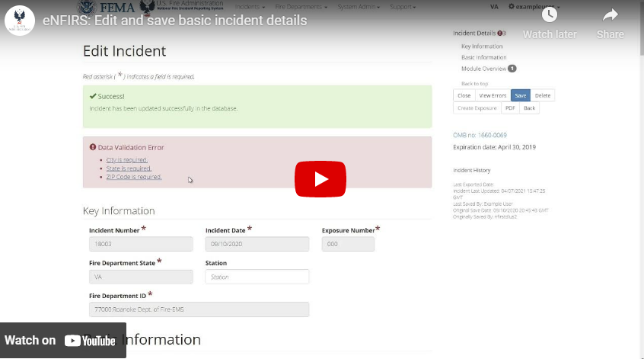Image resolution: width=644 pixels, height=359 pixels.
Task: Open Module Overview sidebar link
Action: [484, 69]
